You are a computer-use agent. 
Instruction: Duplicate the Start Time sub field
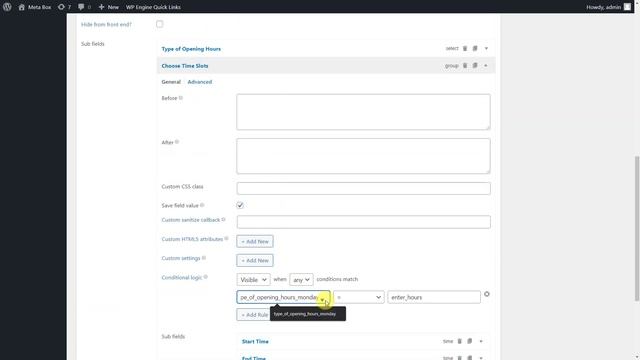point(470,341)
